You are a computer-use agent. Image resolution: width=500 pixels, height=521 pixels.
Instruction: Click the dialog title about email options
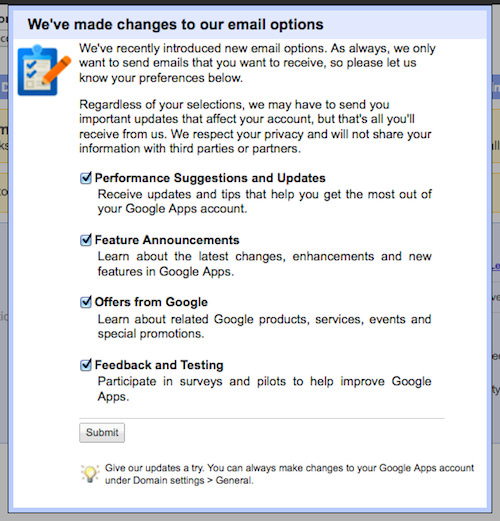(x=176, y=25)
